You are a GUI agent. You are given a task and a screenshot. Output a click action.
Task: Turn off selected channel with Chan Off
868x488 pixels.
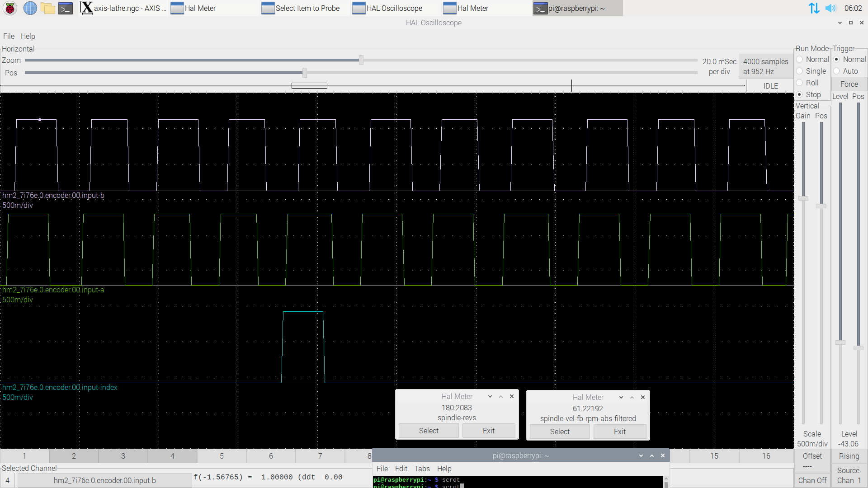[812, 480]
